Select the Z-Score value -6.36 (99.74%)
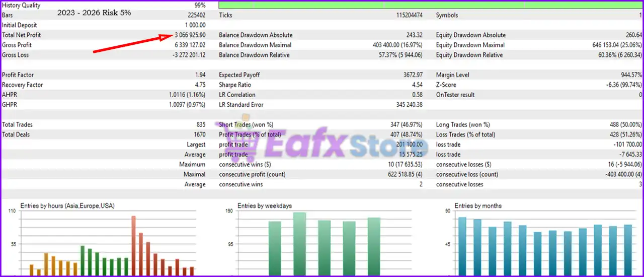 tap(624, 85)
